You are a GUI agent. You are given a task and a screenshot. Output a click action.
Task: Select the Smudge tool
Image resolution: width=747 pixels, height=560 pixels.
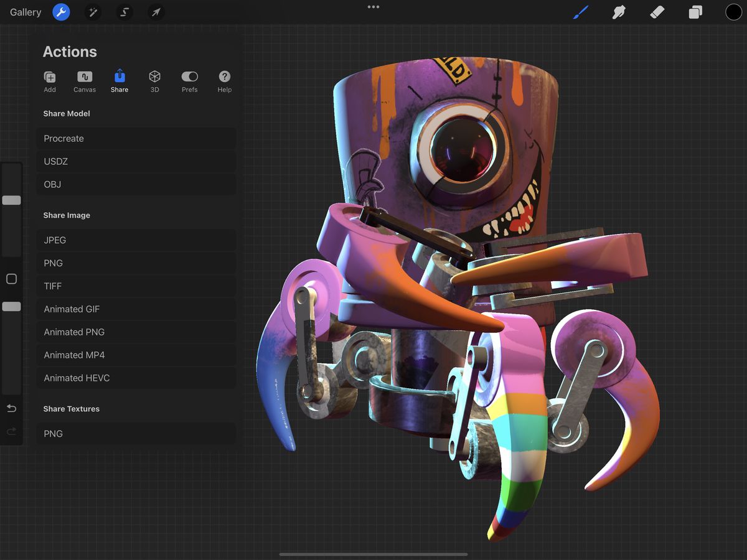618,12
